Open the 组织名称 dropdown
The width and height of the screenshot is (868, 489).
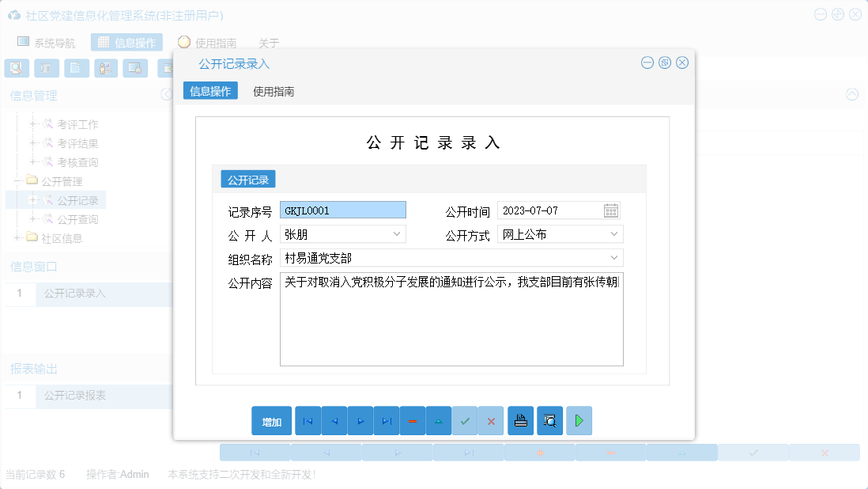point(614,257)
